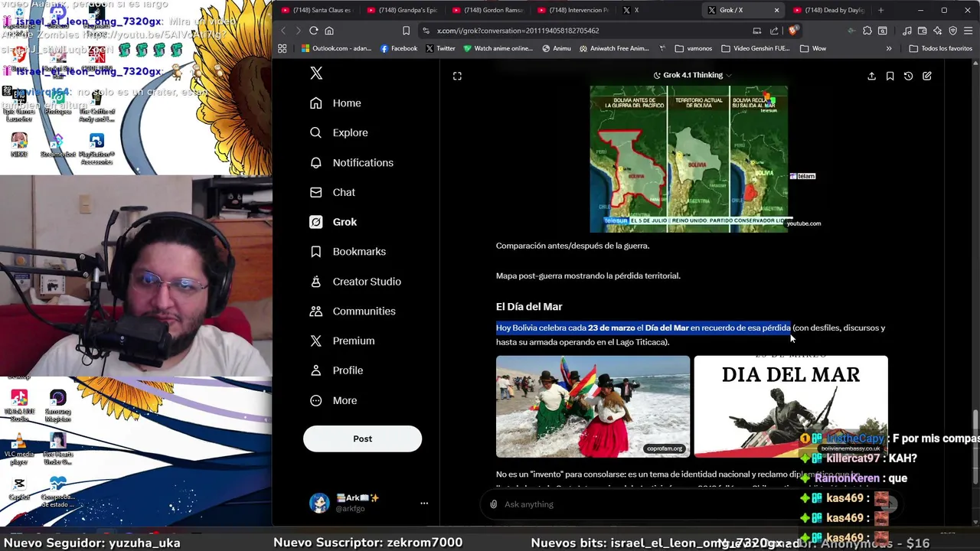Open the TikTok LIVE Studio desktop shortcut
The height and width of the screenshot is (551, 980).
[x=19, y=406]
